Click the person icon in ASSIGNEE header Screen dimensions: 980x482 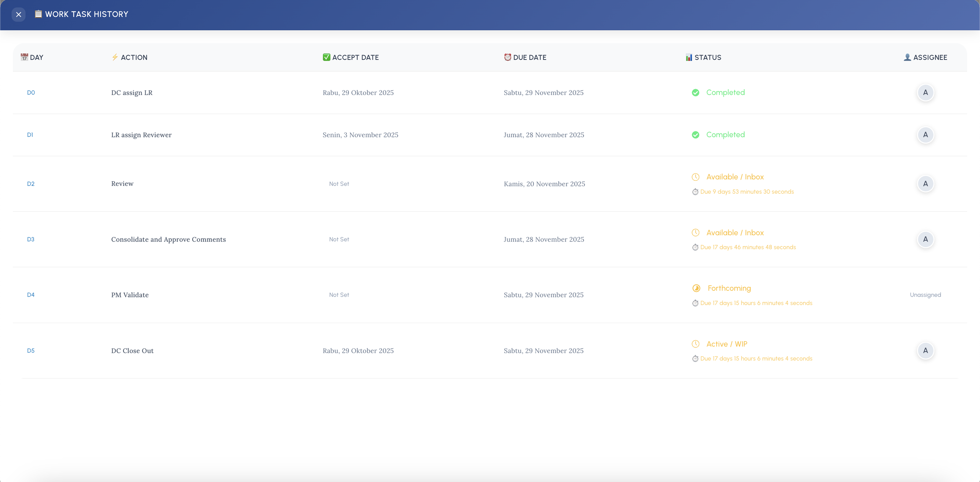907,57
